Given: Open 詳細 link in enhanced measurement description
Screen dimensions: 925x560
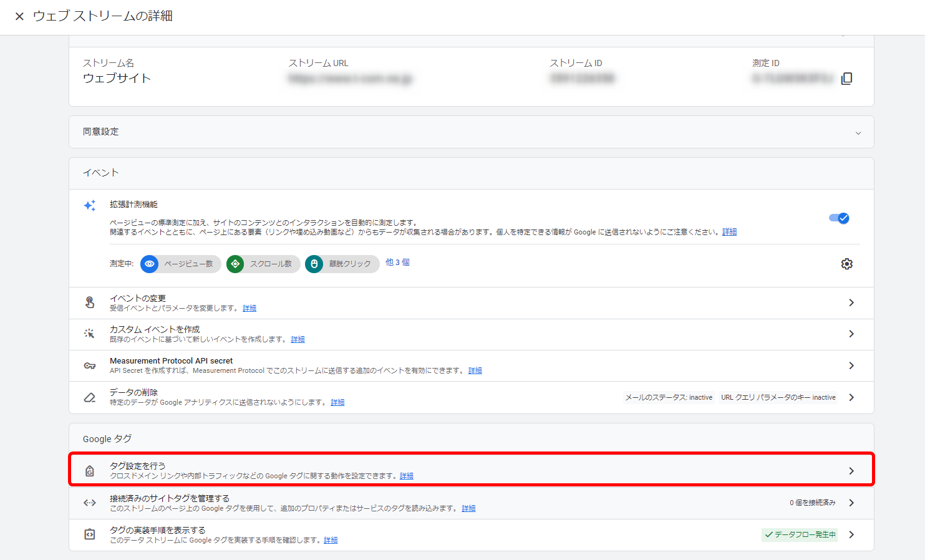Looking at the screenshot, I should tap(729, 232).
